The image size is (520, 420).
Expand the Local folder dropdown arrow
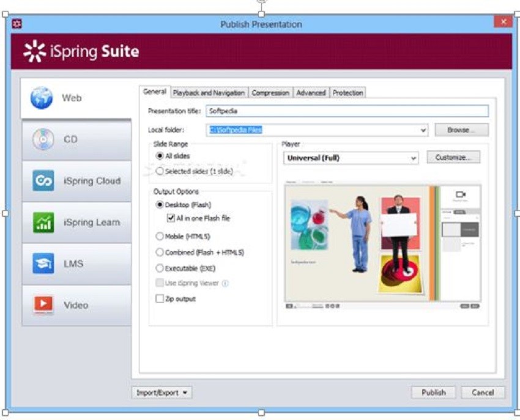tap(423, 130)
